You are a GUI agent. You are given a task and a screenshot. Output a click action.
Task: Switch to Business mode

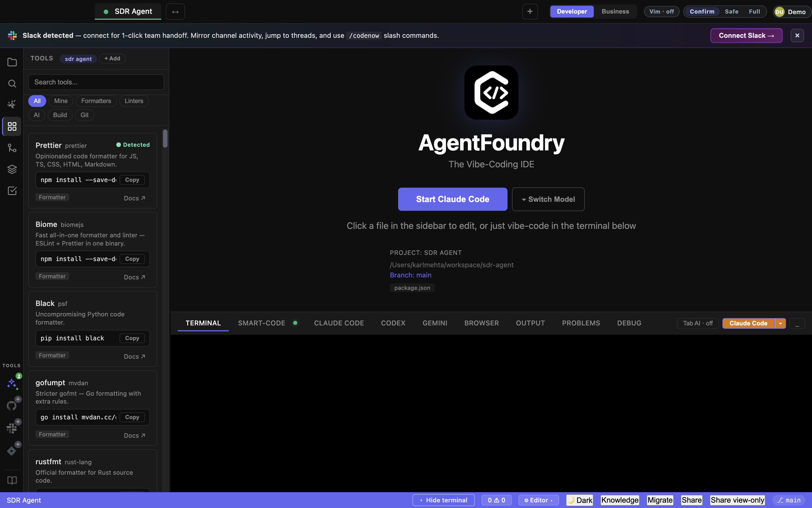pyautogui.click(x=615, y=11)
